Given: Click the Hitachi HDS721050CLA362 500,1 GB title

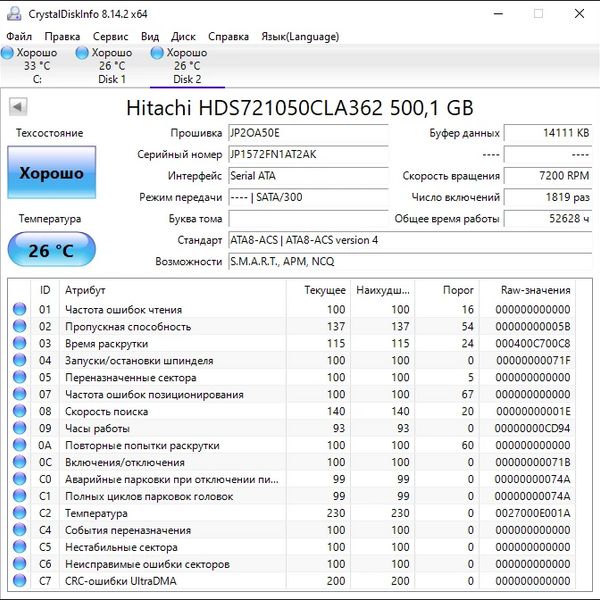Looking at the screenshot, I should tap(300, 108).
